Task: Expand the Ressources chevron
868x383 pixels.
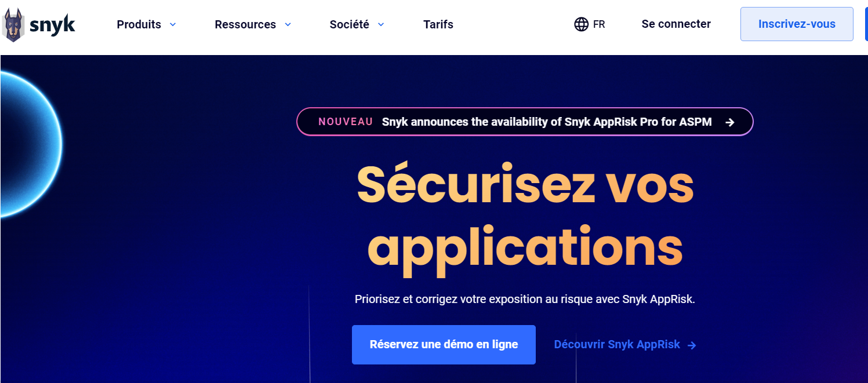Action: (x=288, y=24)
